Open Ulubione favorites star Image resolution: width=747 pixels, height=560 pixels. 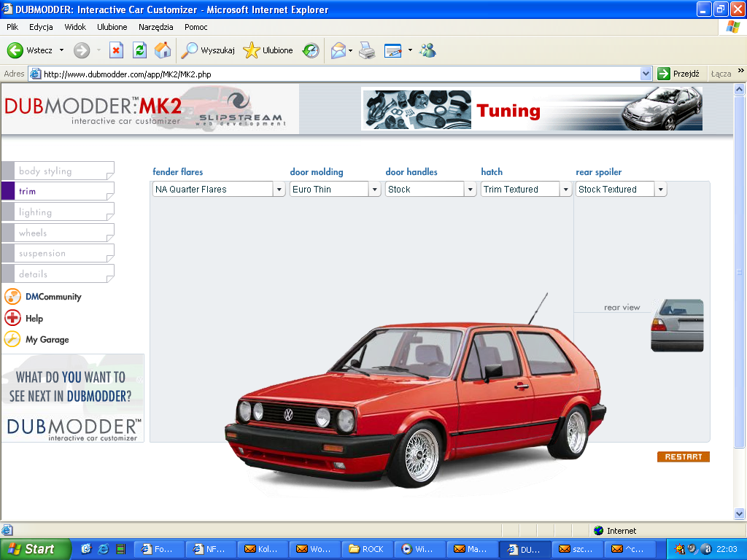coord(251,50)
